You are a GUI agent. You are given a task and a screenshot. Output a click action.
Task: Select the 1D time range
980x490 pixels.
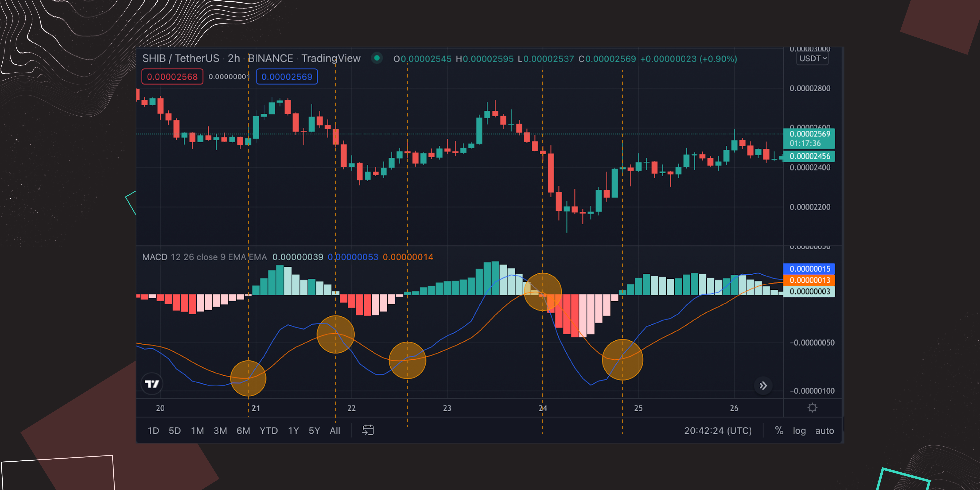click(153, 431)
